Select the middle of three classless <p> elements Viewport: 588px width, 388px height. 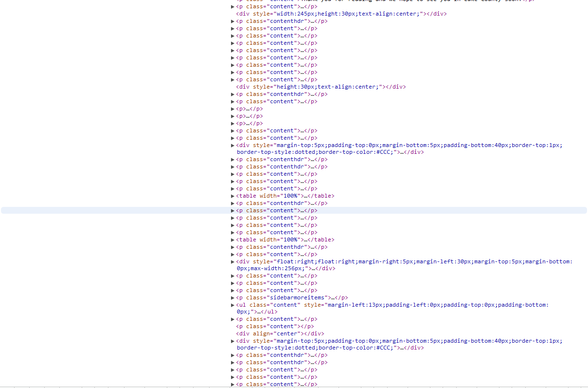pos(249,116)
